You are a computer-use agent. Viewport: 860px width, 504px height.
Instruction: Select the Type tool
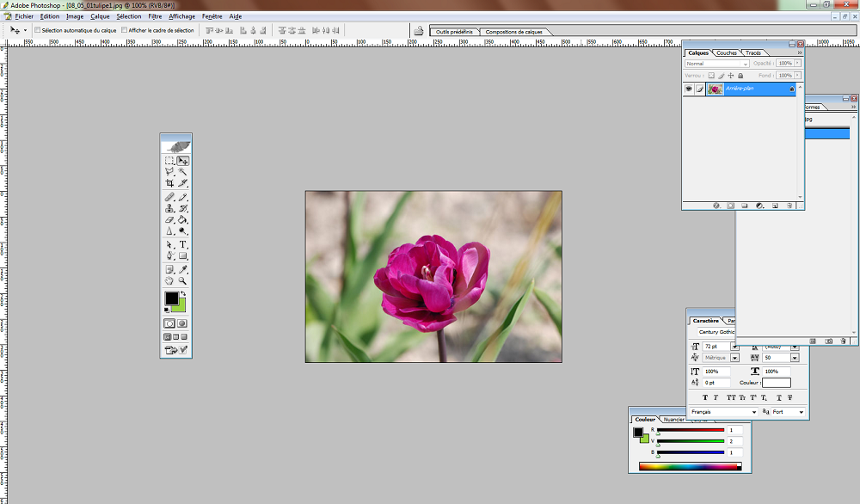(x=182, y=244)
